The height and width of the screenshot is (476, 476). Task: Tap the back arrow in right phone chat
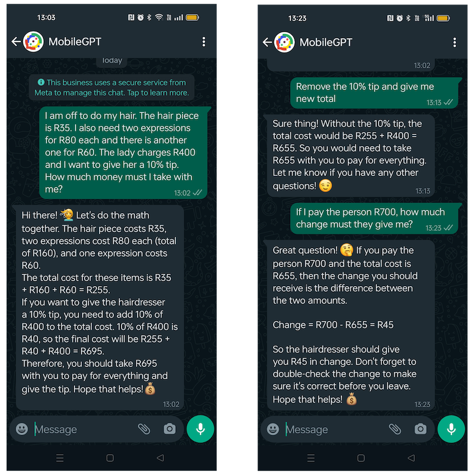pyautogui.click(x=267, y=42)
